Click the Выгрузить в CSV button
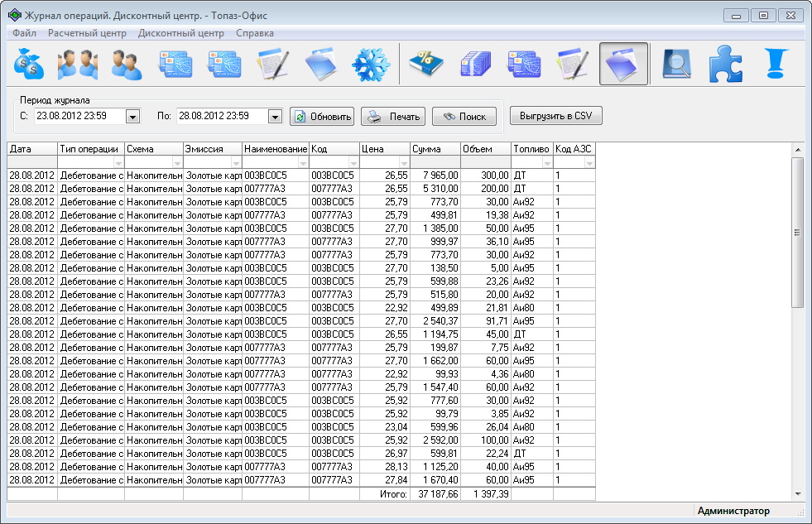Viewport: 812px width, 524px height. click(x=556, y=116)
